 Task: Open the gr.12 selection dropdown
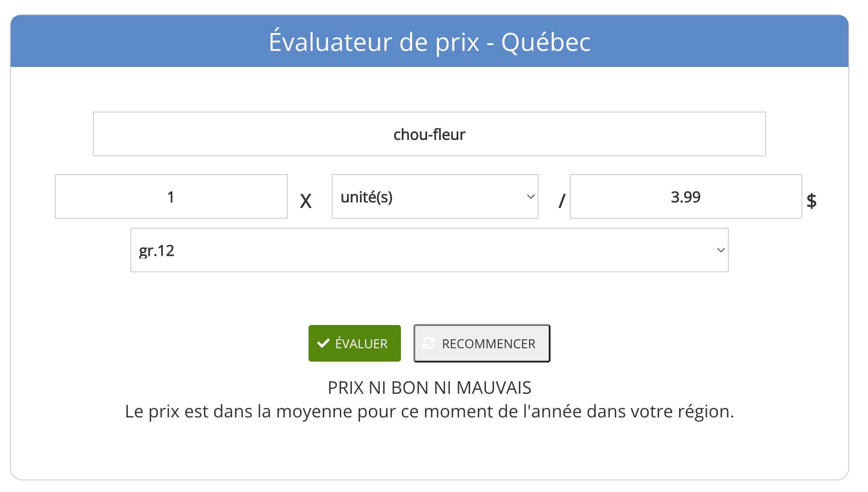point(429,250)
